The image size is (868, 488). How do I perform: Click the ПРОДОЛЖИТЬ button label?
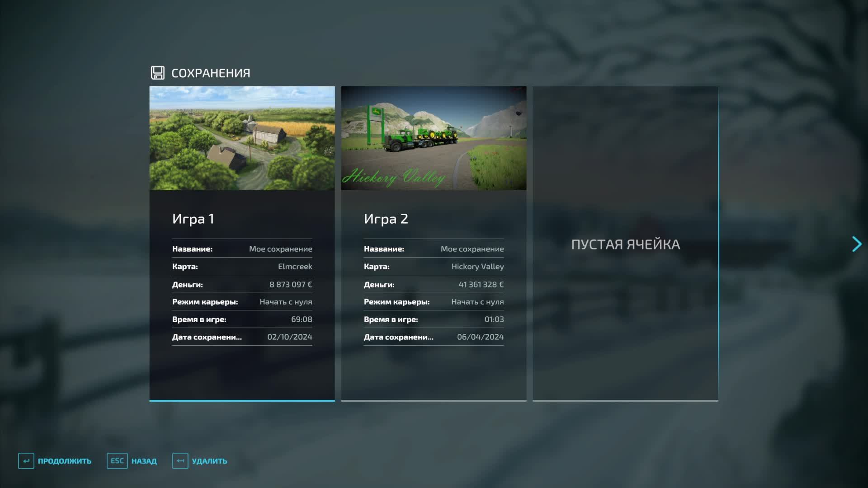[64, 461]
